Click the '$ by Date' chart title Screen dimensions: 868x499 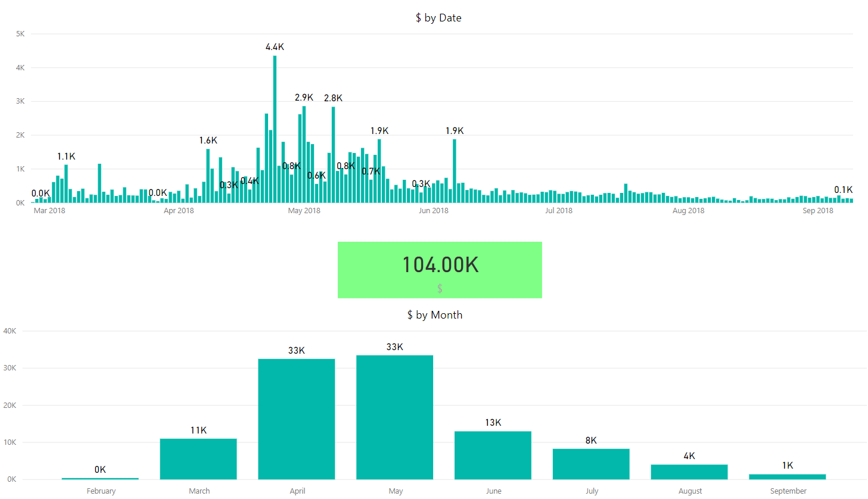pyautogui.click(x=438, y=18)
